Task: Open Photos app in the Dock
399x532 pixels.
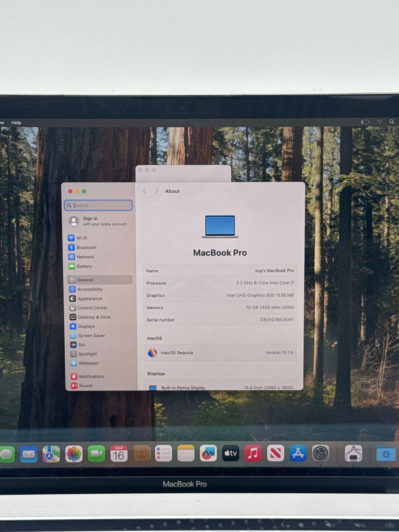Action: point(74,454)
